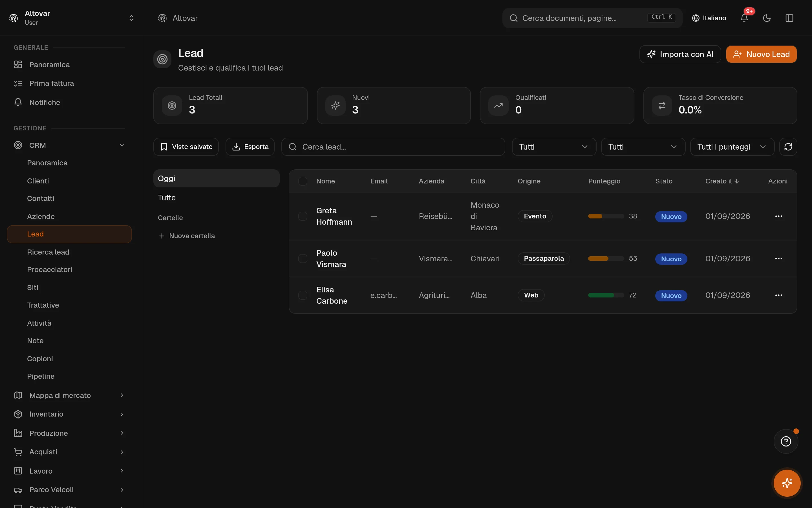Click the Panoramica dashboard icon in Generale
The width and height of the screenshot is (812, 508).
pos(18,65)
